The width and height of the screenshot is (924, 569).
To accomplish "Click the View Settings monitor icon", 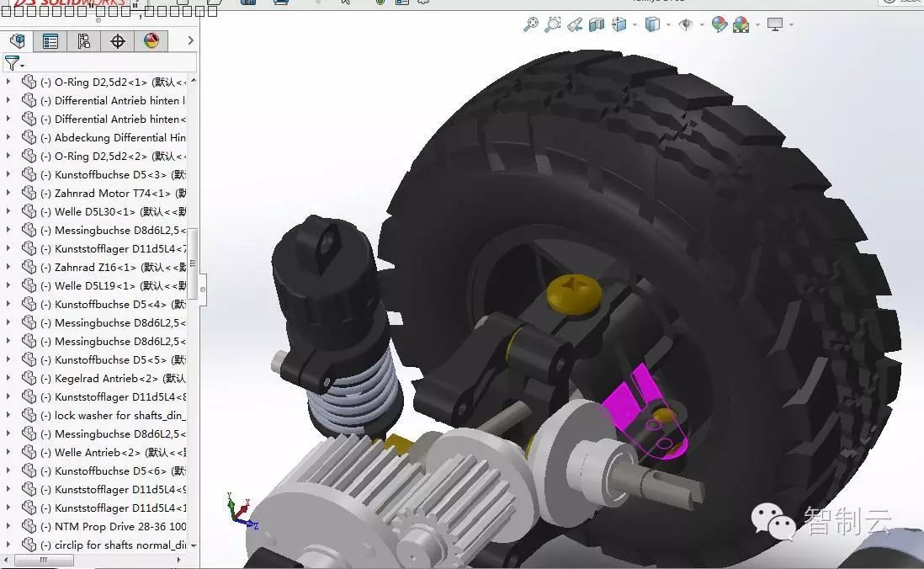I will [775, 24].
